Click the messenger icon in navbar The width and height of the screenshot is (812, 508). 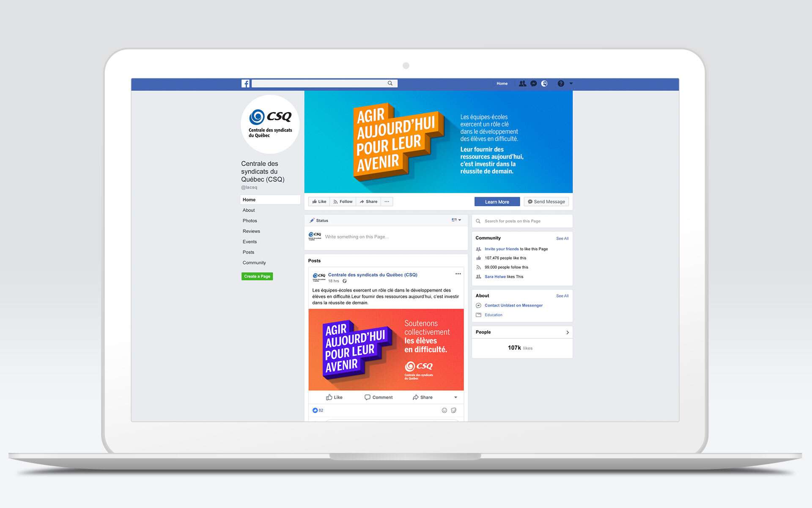pos(533,83)
